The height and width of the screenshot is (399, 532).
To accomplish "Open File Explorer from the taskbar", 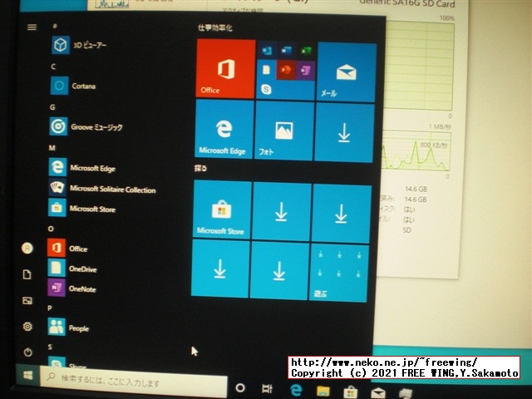I will [x=323, y=392].
